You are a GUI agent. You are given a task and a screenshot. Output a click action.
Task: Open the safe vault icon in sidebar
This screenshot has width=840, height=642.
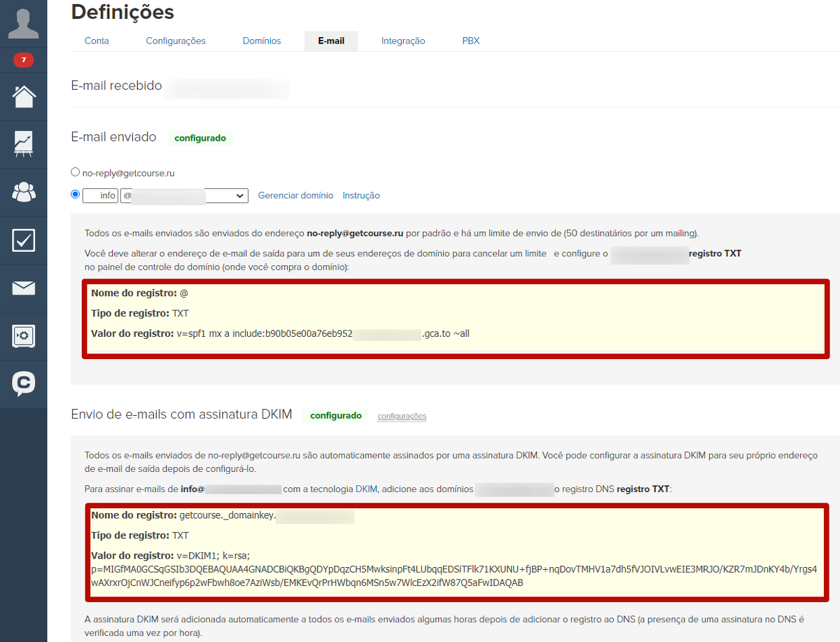click(x=23, y=336)
